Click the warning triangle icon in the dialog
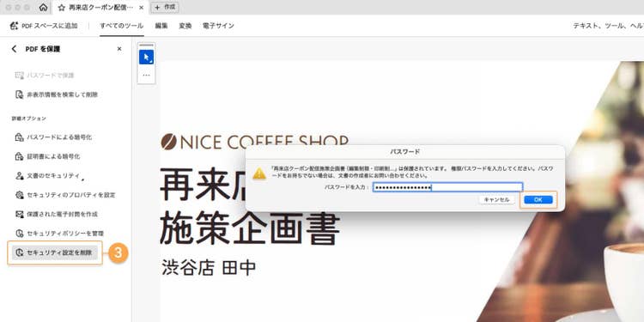Screen dimensions: 644x322 tap(259, 173)
